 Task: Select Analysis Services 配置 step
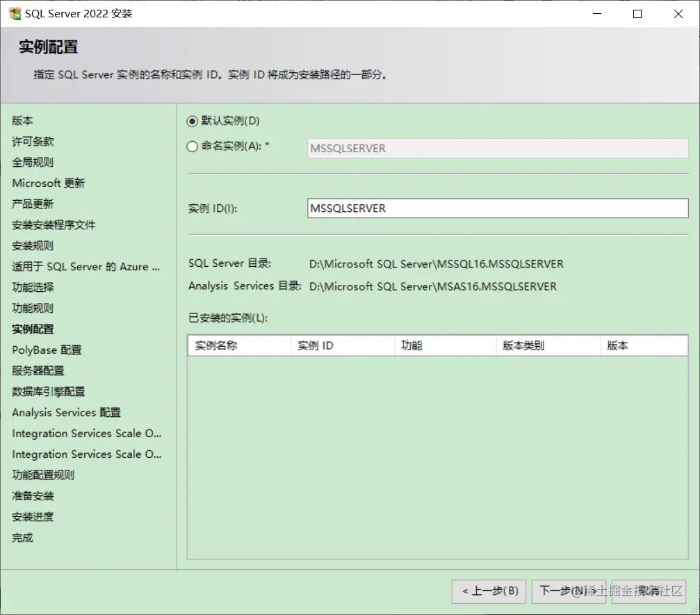click(x=67, y=412)
